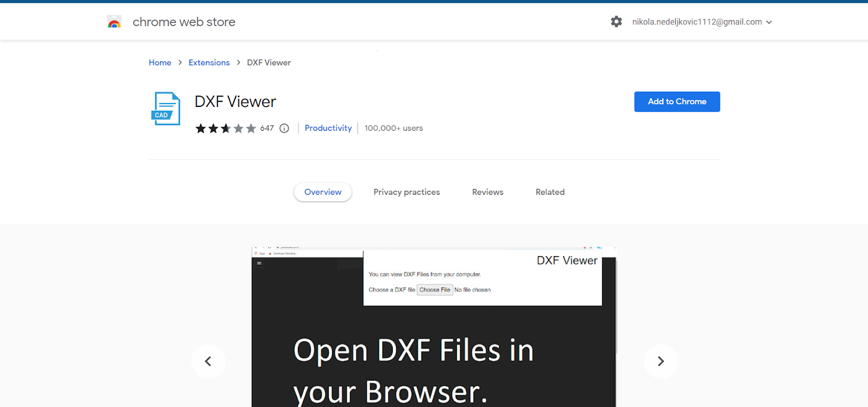Go to Home breadcrumb link

pyautogui.click(x=160, y=62)
